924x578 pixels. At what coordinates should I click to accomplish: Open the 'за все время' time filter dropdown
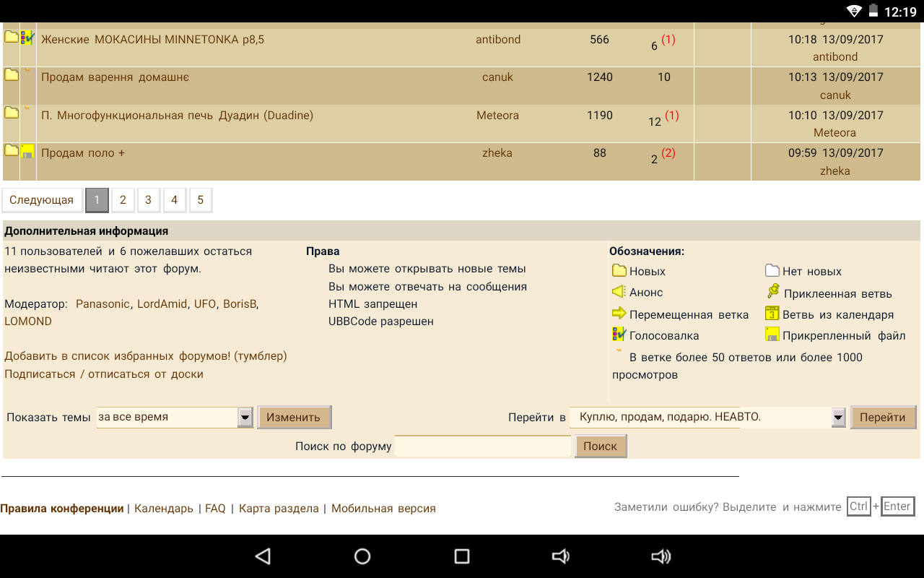[245, 418]
